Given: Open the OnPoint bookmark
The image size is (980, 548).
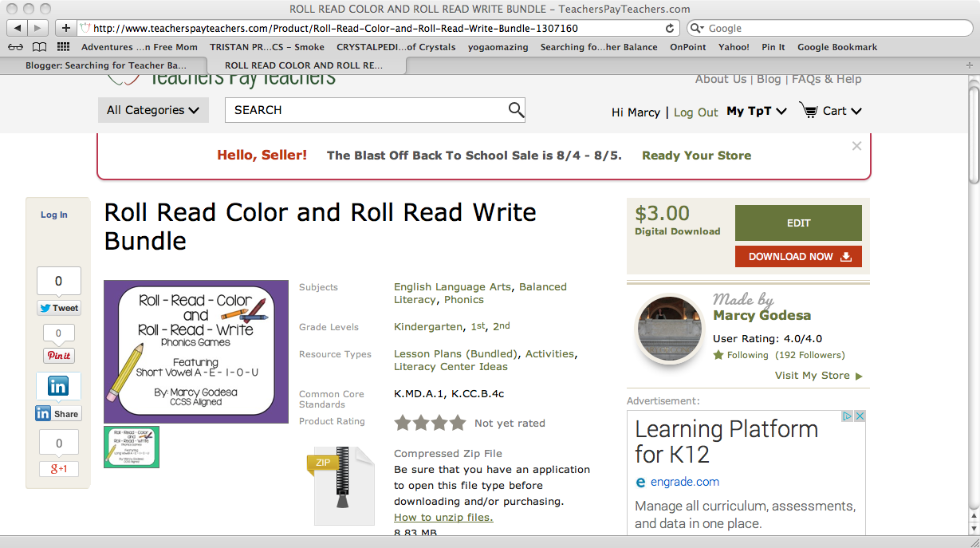Looking at the screenshot, I should click(x=687, y=47).
